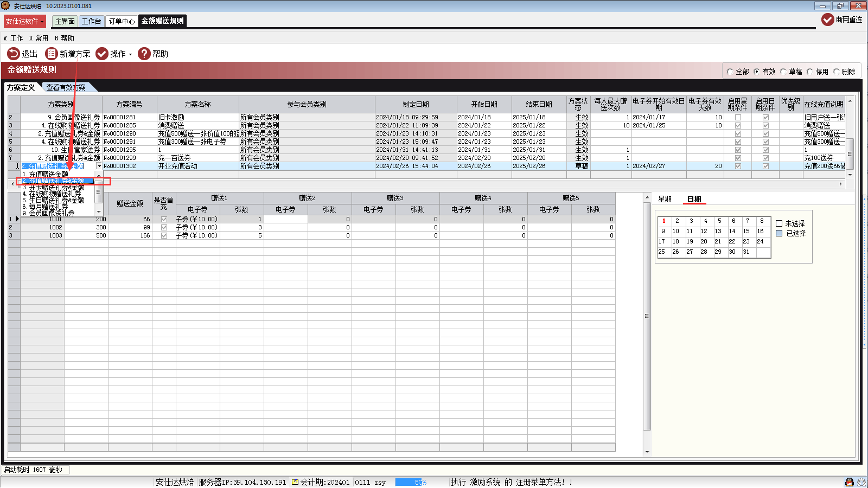
Task: Click the 方案编号 column header
Action: tap(130, 104)
